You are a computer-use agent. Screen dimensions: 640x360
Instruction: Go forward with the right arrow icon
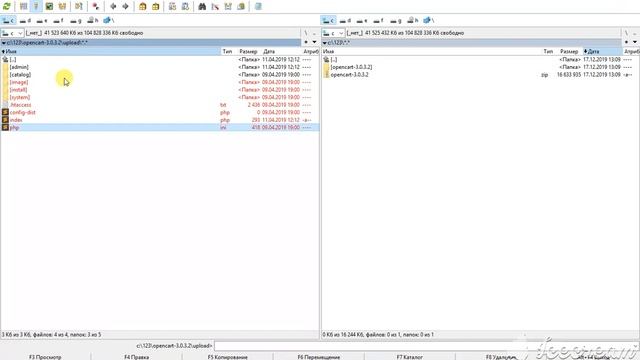[125, 6]
